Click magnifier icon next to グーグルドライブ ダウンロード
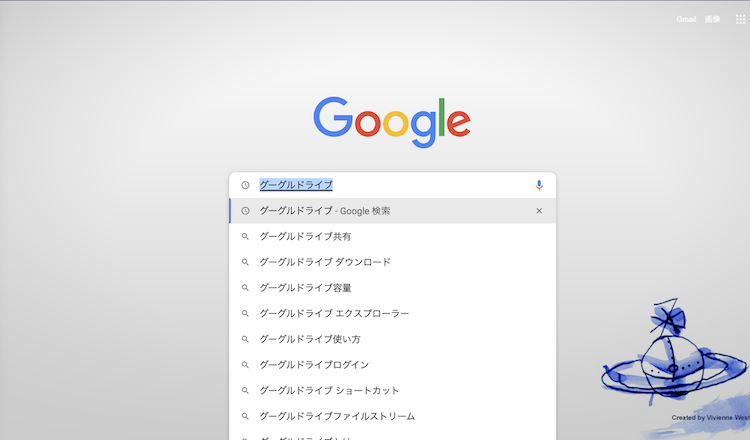The image size is (750, 440). tap(245, 262)
